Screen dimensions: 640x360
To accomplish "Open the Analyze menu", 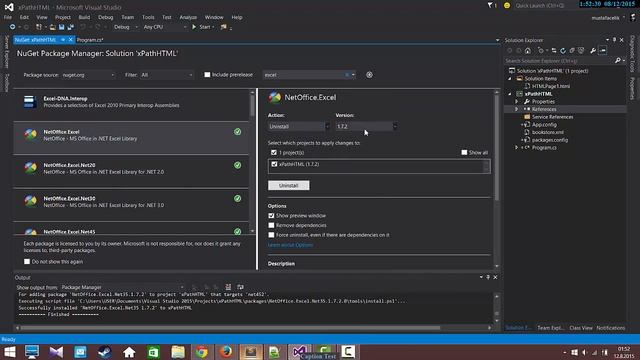I will click(188, 17).
